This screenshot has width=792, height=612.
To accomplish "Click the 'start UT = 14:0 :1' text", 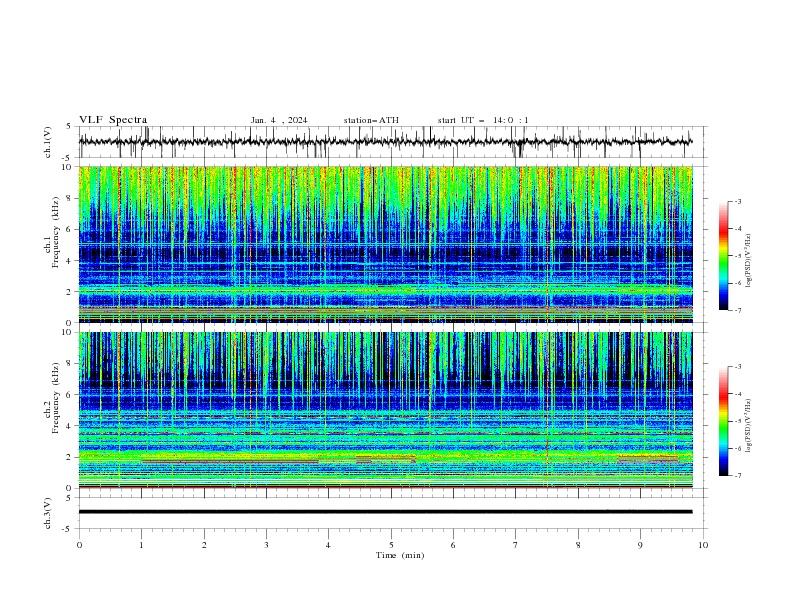I will [483, 120].
